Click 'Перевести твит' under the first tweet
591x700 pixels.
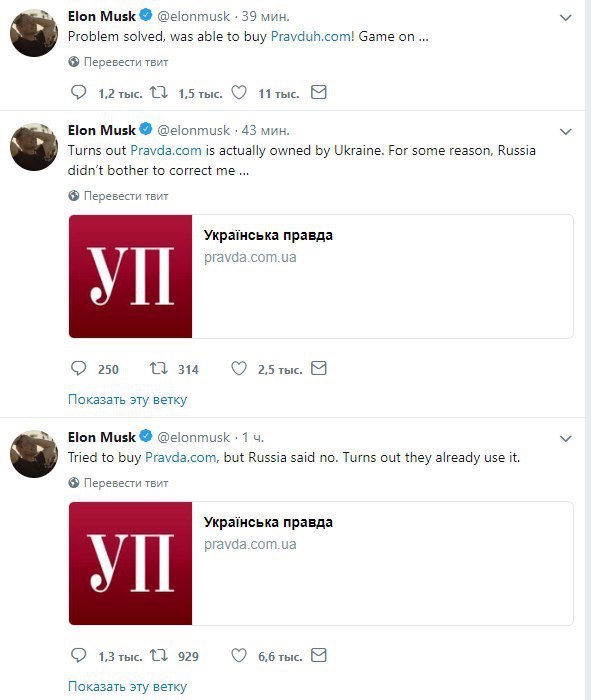[126, 62]
